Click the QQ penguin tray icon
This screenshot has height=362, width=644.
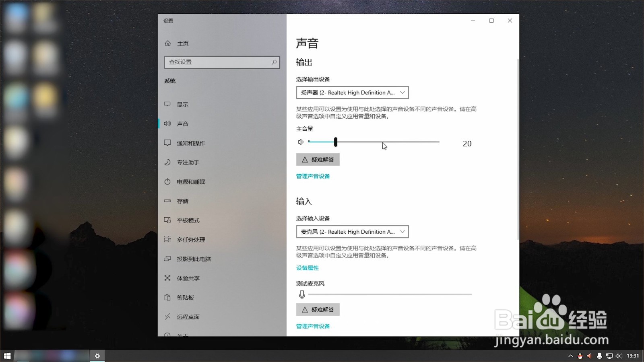pos(580,356)
